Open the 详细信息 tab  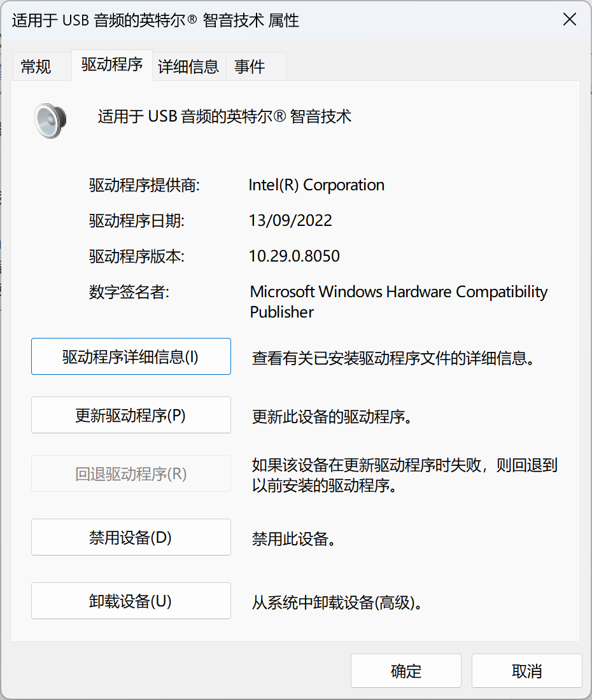188,66
